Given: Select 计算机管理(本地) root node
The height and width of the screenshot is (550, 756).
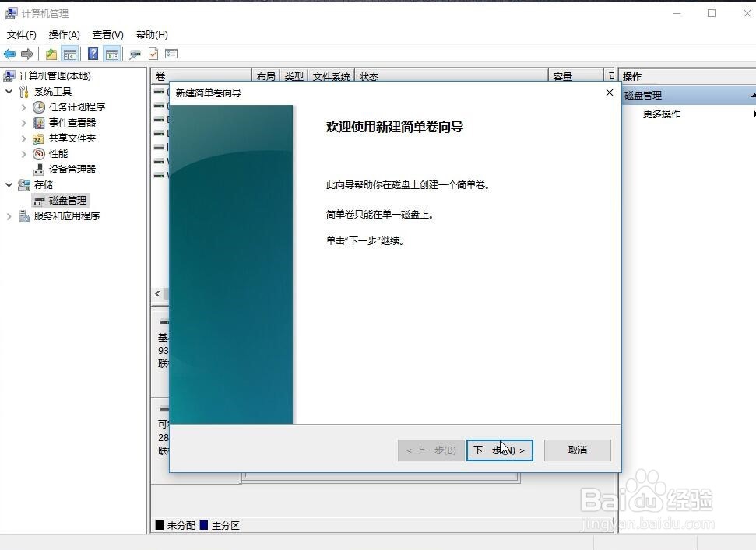Looking at the screenshot, I should click(x=55, y=76).
